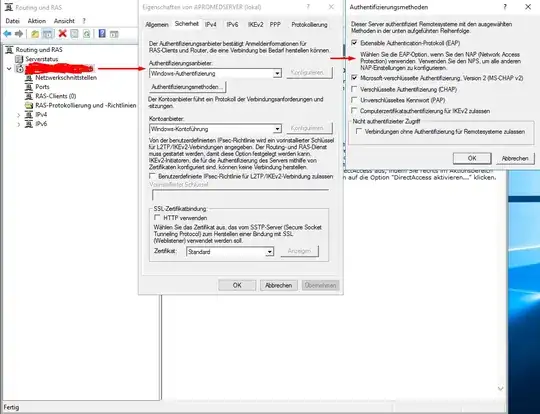Click the Authentifizierungsmethoden... button
This screenshot has width=540, height=414.
pos(188,87)
